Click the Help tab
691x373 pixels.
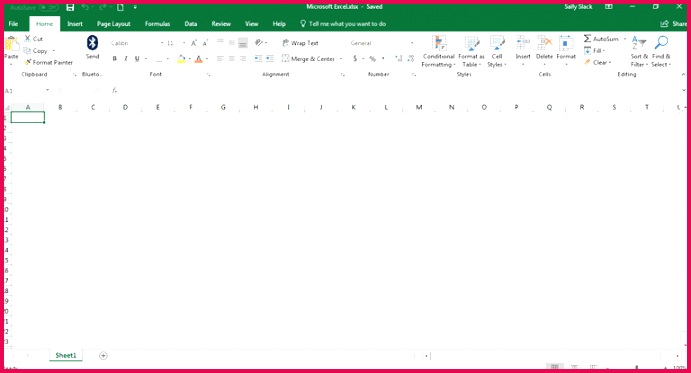279,24
